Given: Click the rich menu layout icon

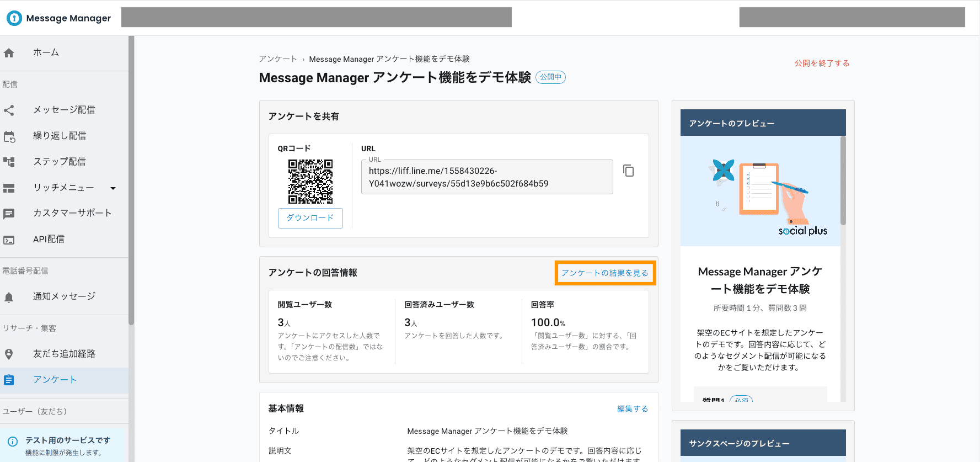Looking at the screenshot, I should 9,188.
